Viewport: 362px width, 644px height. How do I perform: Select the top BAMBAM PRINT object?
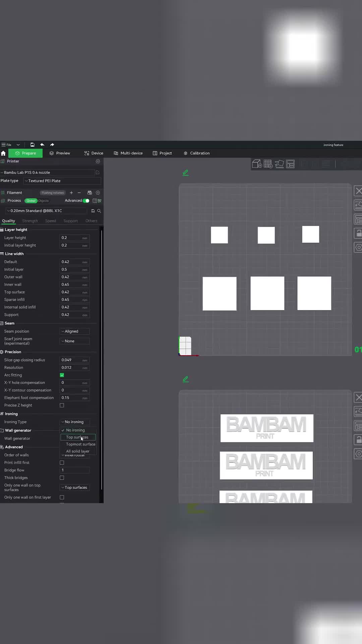(267, 428)
